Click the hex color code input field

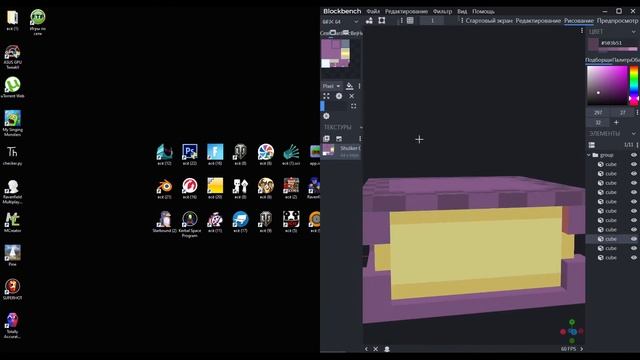click(x=618, y=43)
